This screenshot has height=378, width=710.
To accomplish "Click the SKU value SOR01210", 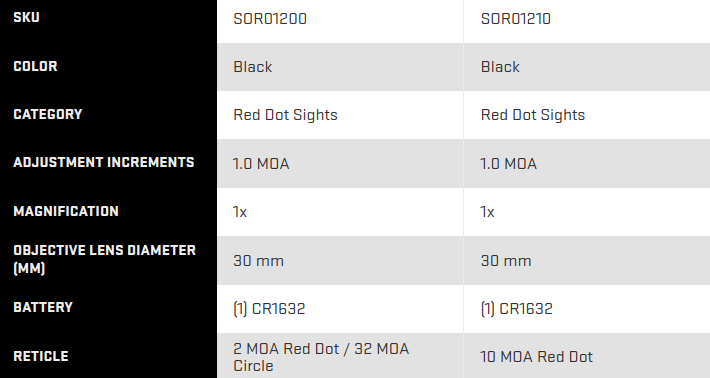I will pyautogui.click(x=516, y=19).
